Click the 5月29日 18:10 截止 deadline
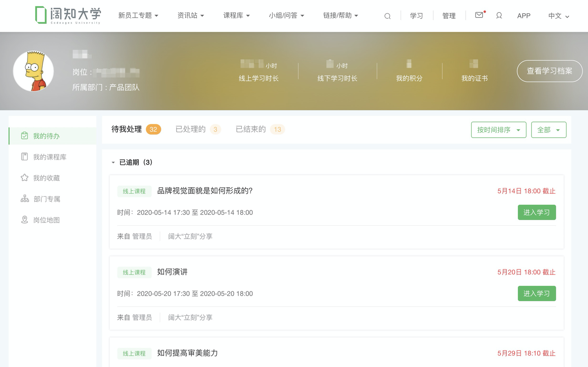 (526, 353)
